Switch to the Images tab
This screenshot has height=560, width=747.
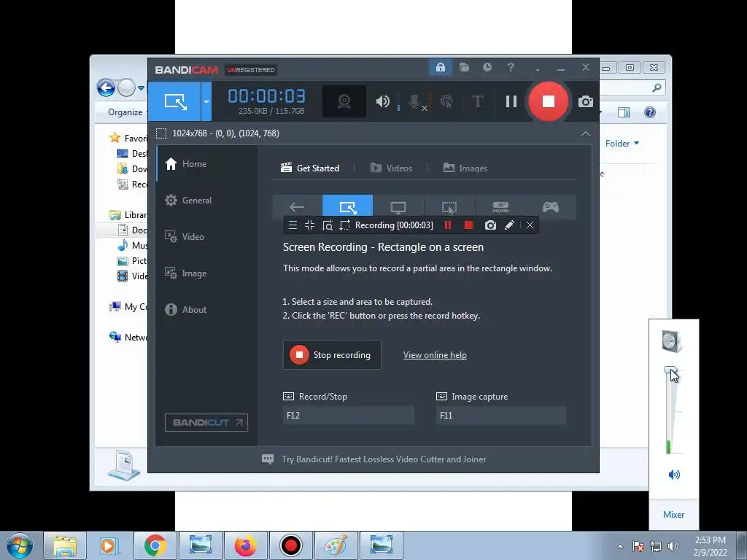tap(465, 168)
